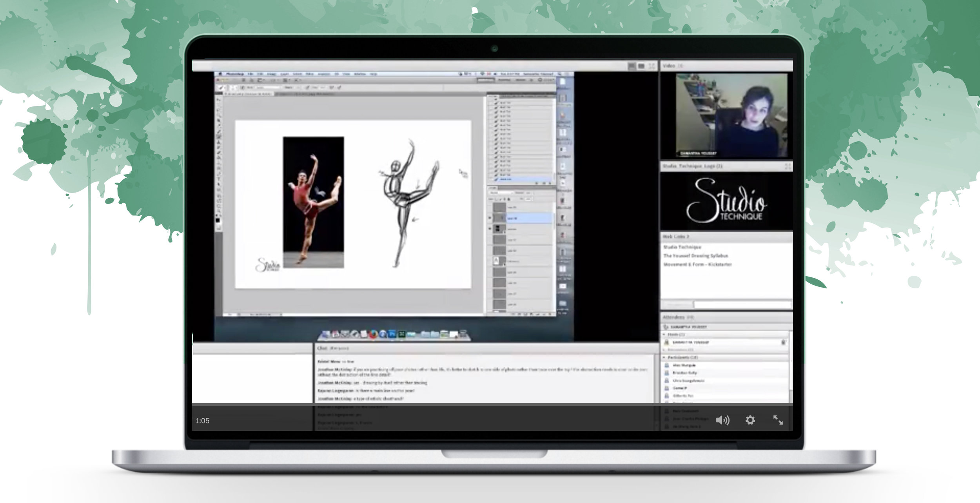This screenshot has height=503, width=980.
Task: Open the Photoshop menu in the menu bar
Action: (235, 74)
